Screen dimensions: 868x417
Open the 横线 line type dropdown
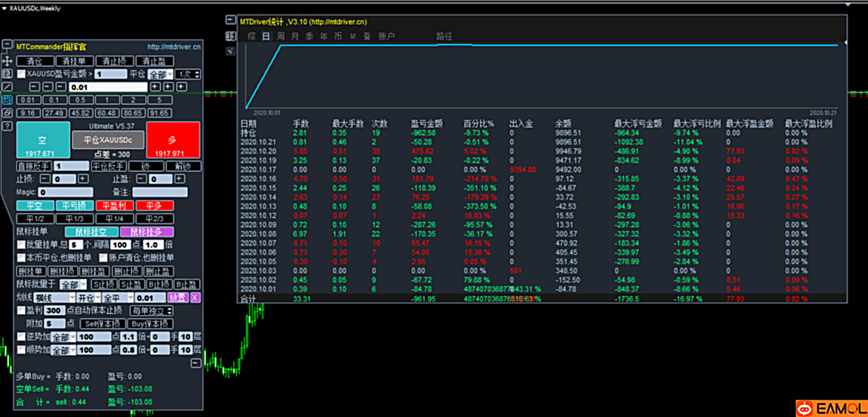(54, 297)
